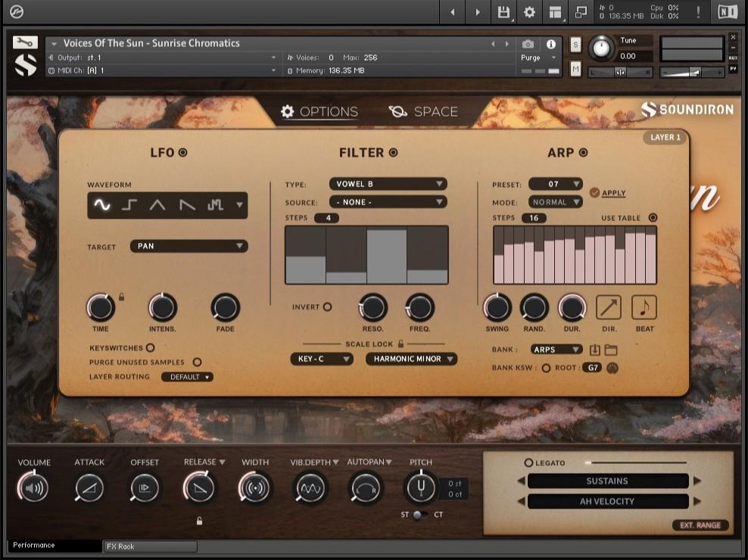Open the Filter Type dropdown showing Vowel B
The image size is (748, 560).
(x=388, y=183)
